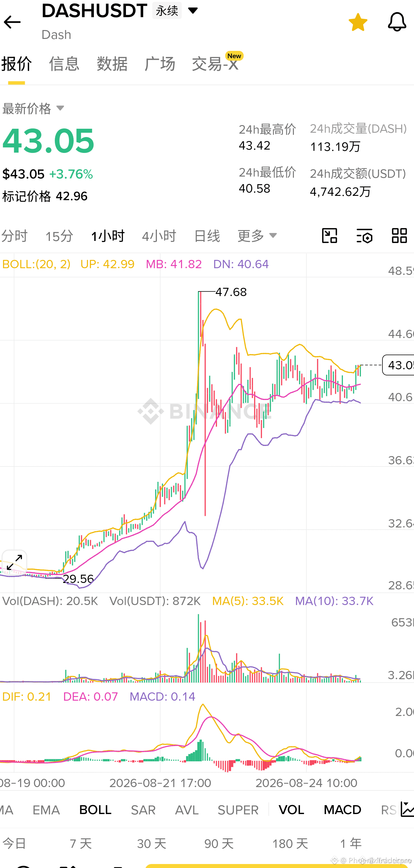Toggle the SAR indicator

143,810
